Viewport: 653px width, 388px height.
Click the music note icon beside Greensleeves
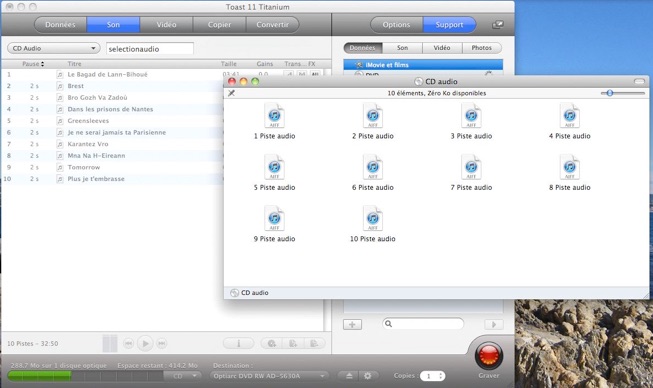[60, 121]
